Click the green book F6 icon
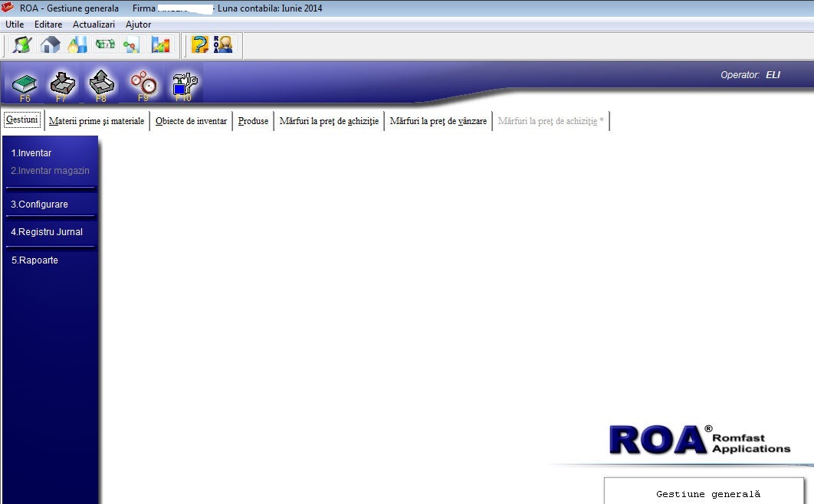Viewport: 814px width, 504px height. tap(25, 86)
